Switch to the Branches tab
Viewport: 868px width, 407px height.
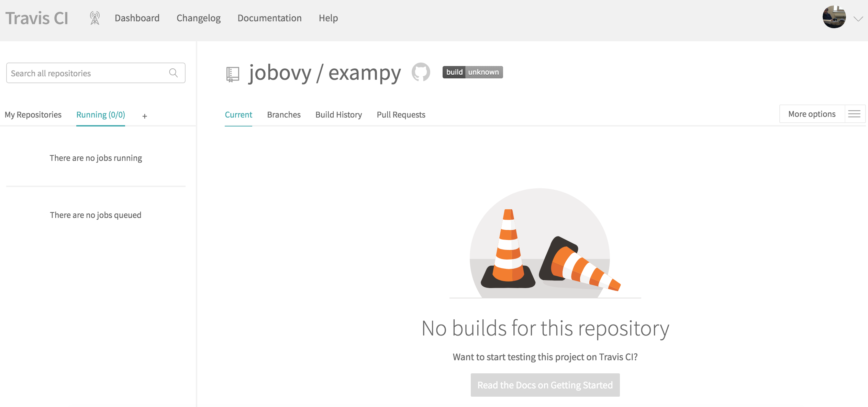coord(284,114)
